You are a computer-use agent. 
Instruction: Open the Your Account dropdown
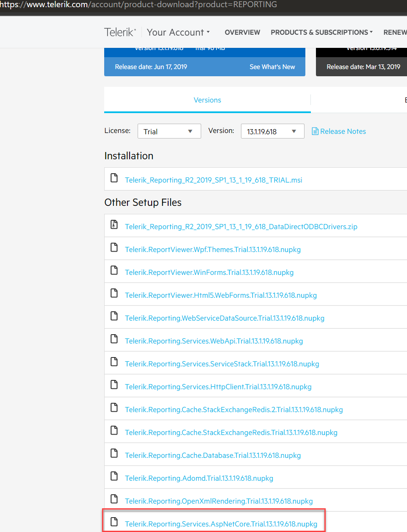click(178, 32)
